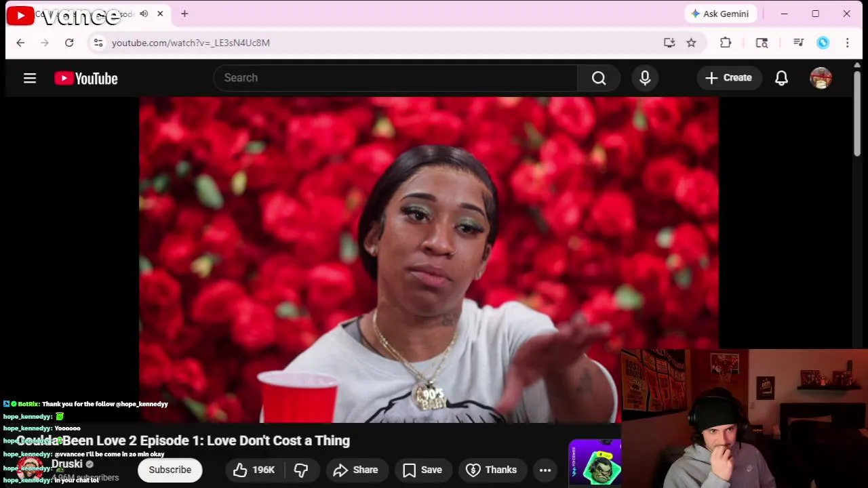Open the YouTube guide hamburger menu

pyautogui.click(x=30, y=78)
